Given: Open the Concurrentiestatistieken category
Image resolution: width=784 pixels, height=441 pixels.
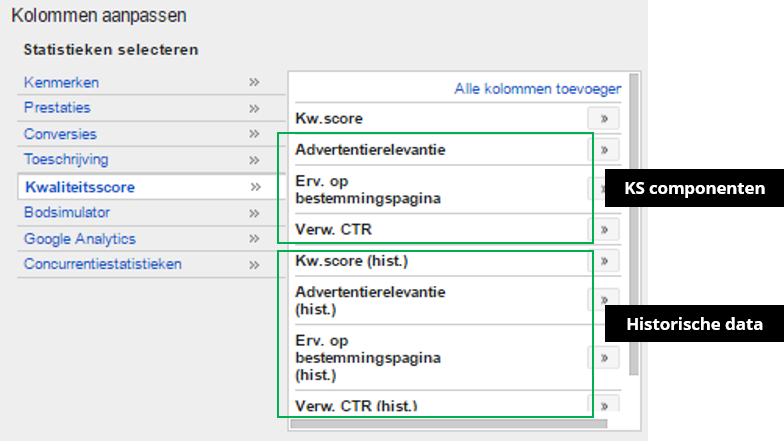Looking at the screenshot, I should tap(103, 265).
